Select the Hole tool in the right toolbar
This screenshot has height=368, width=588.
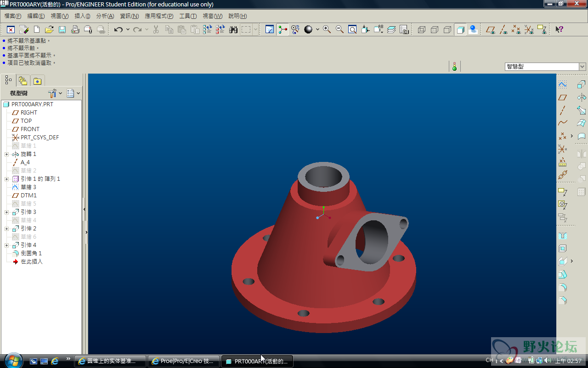562,236
